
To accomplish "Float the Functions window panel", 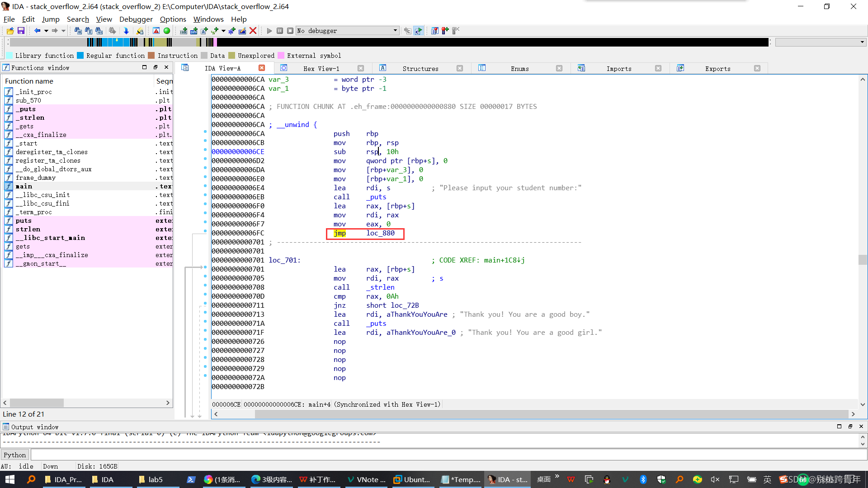I will click(155, 67).
